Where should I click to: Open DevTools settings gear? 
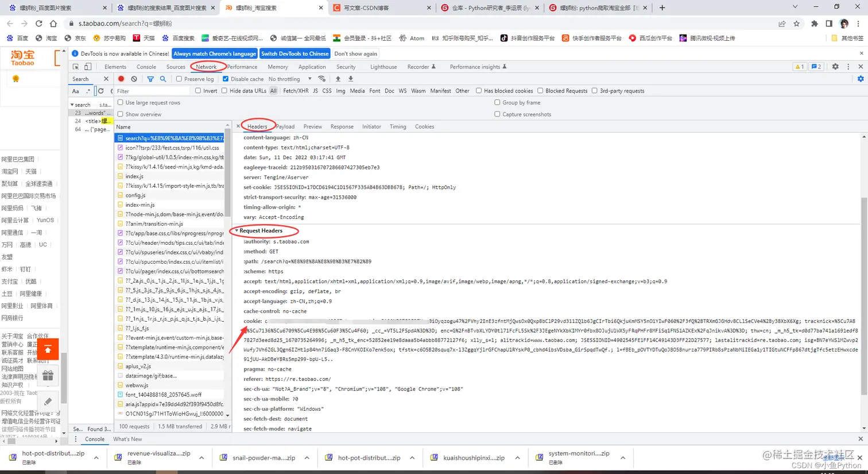point(835,67)
